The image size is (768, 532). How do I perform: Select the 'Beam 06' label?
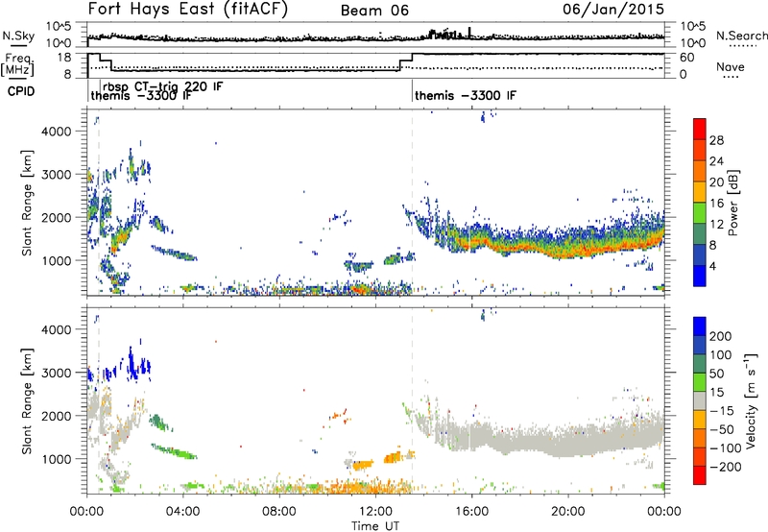click(x=374, y=11)
